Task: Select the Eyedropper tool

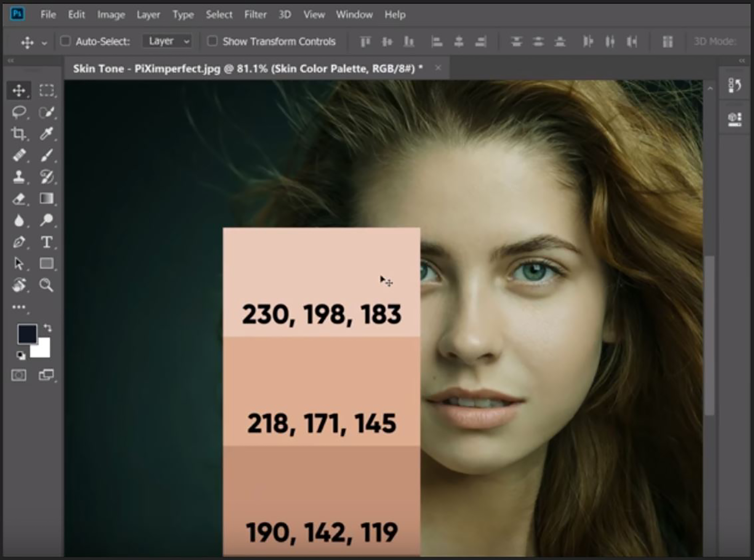Action: point(47,134)
